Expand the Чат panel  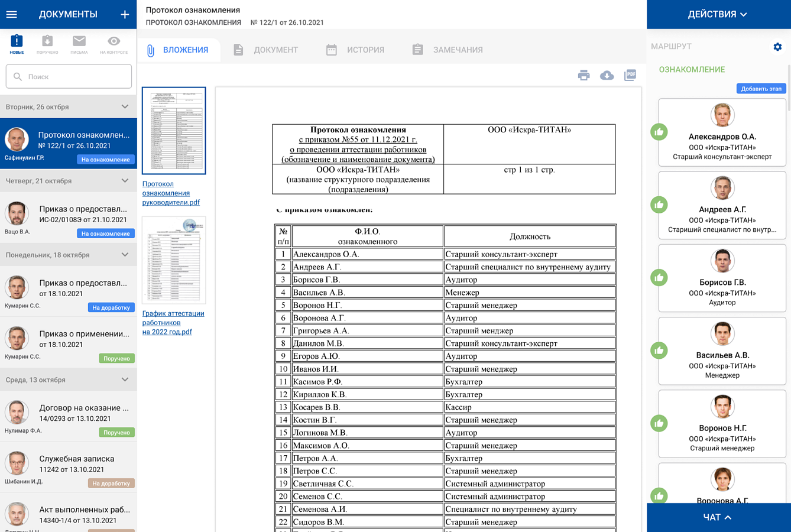[x=719, y=517]
